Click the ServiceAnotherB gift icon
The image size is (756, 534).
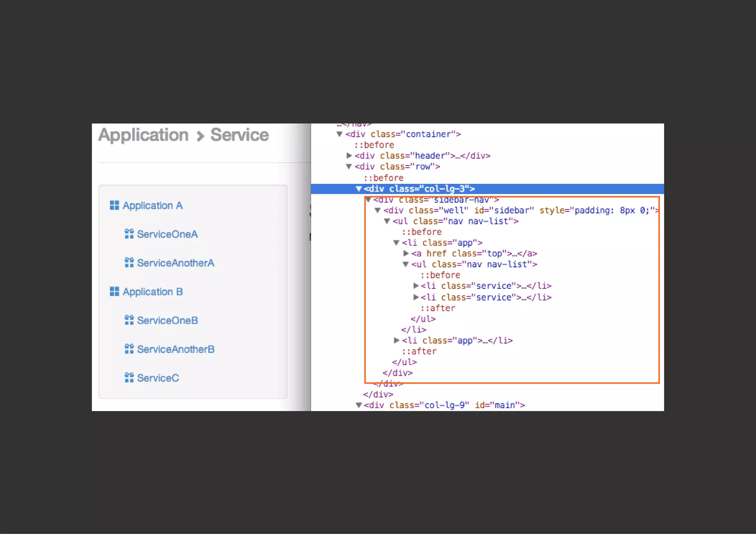129,349
